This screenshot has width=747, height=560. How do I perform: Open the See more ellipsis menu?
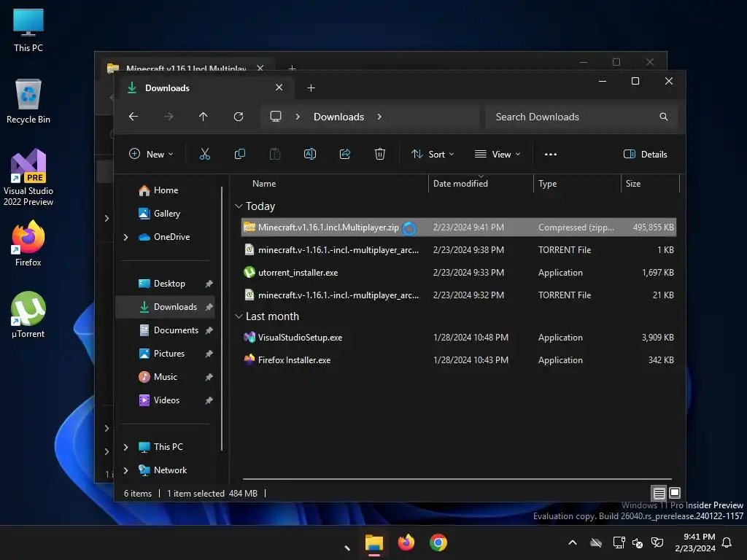click(x=551, y=155)
